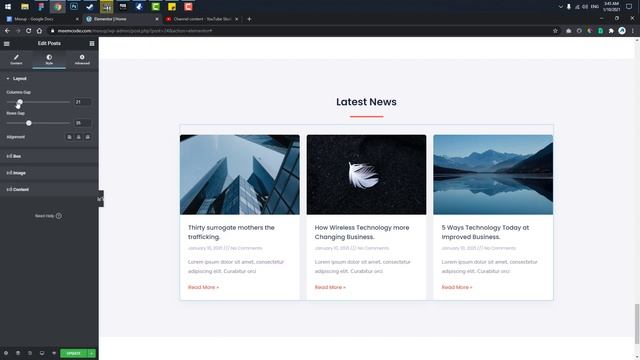Open post 'How Wireless Technology more Changing Business'
Viewport: 640px width, 360px height.
coord(362,232)
